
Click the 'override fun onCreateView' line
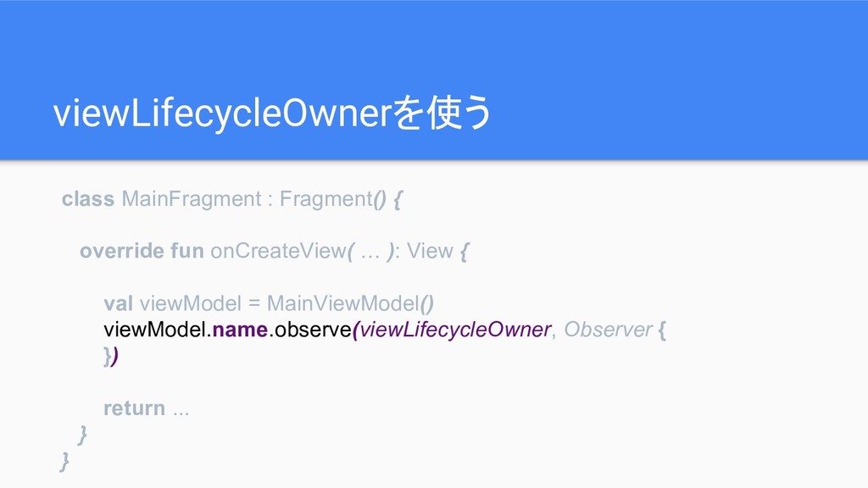[x=274, y=251]
